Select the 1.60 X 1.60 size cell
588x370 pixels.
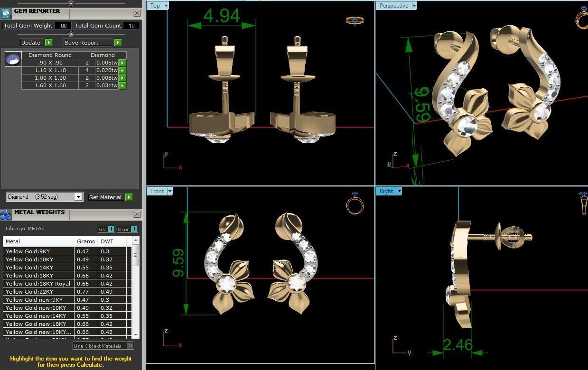click(x=50, y=85)
